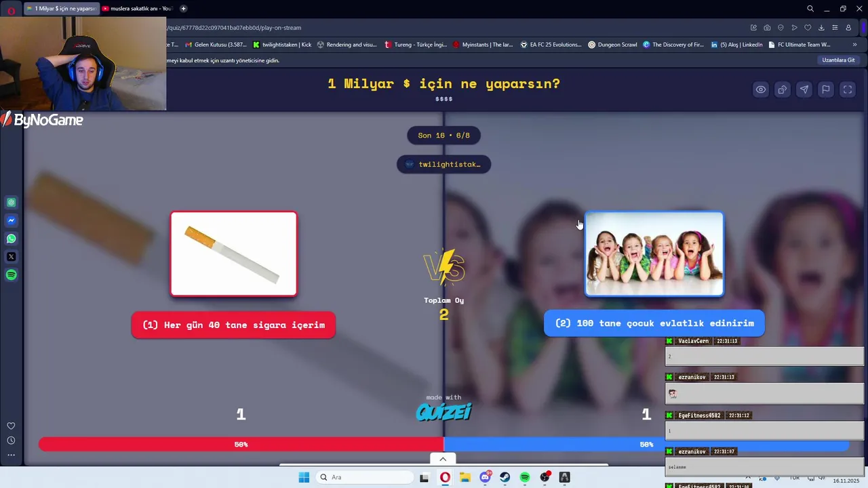Click the red 50% vote bar
The height and width of the screenshot is (488, 868).
tap(241, 444)
